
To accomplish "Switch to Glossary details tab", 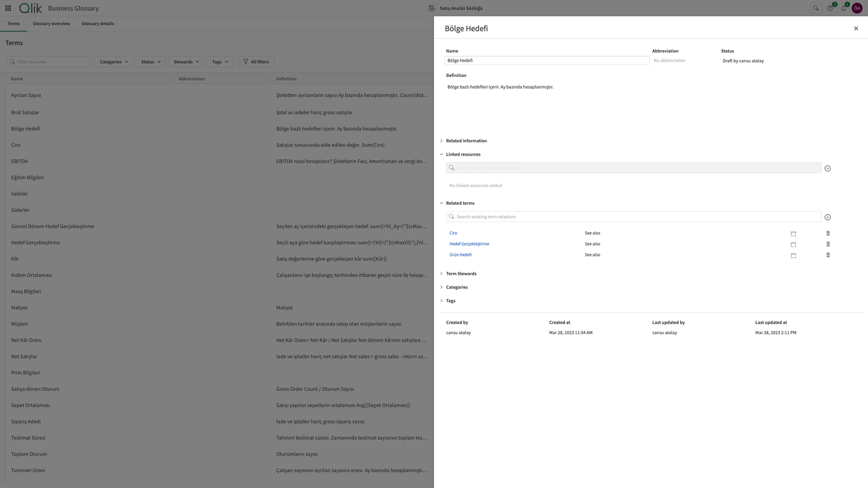I will pyautogui.click(x=97, y=24).
